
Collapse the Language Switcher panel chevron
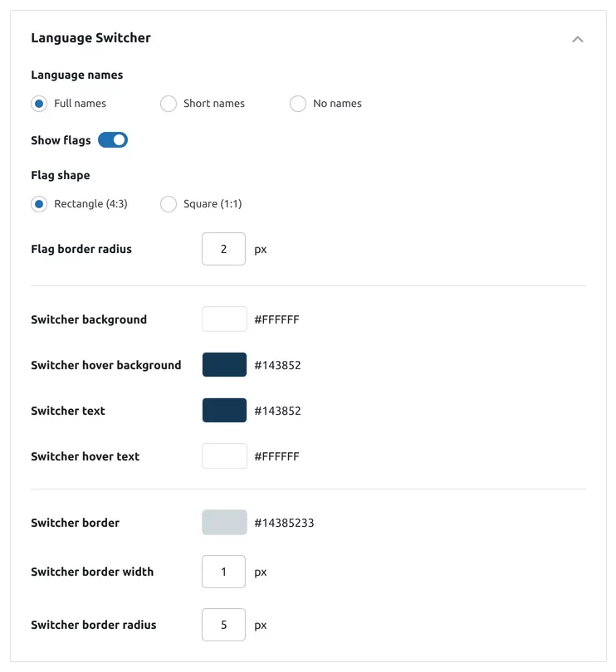click(577, 39)
